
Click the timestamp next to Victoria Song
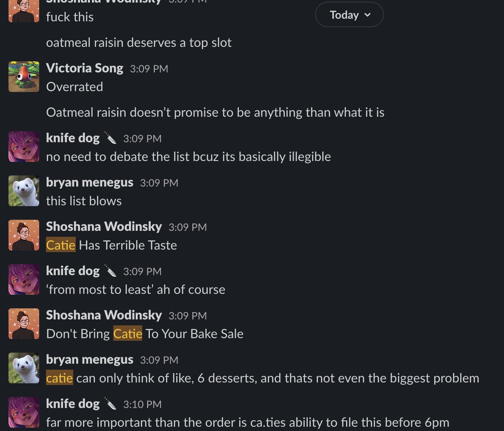pyautogui.click(x=149, y=69)
